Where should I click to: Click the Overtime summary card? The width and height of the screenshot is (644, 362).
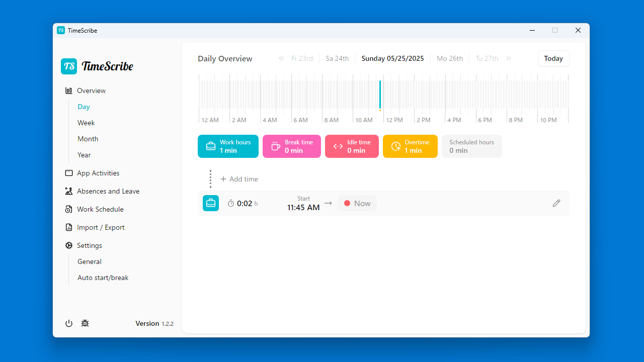point(410,146)
